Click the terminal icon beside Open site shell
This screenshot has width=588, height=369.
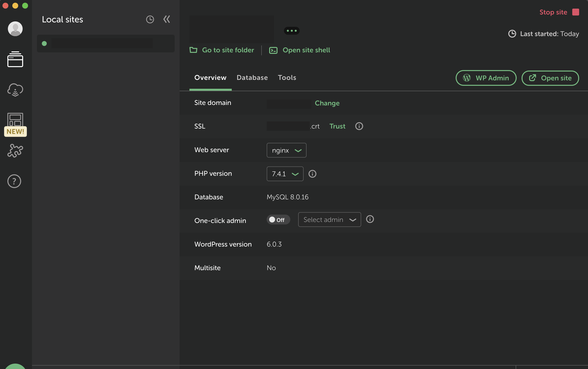273,50
